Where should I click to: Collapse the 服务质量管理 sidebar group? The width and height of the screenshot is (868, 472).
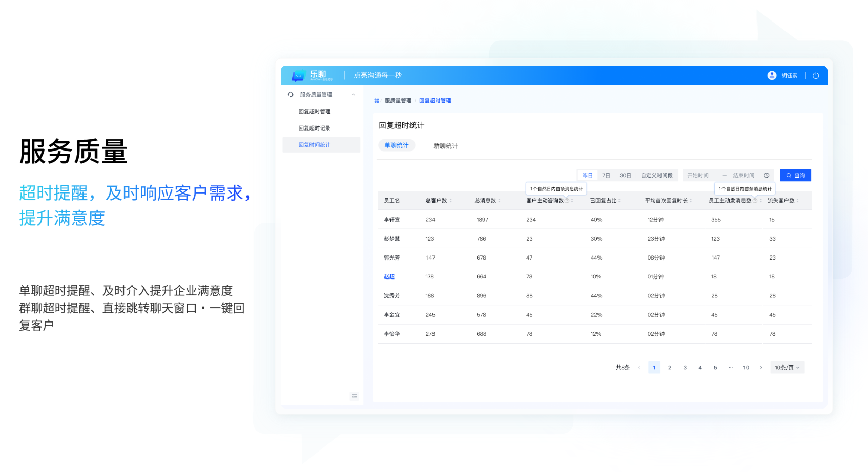click(x=353, y=95)
